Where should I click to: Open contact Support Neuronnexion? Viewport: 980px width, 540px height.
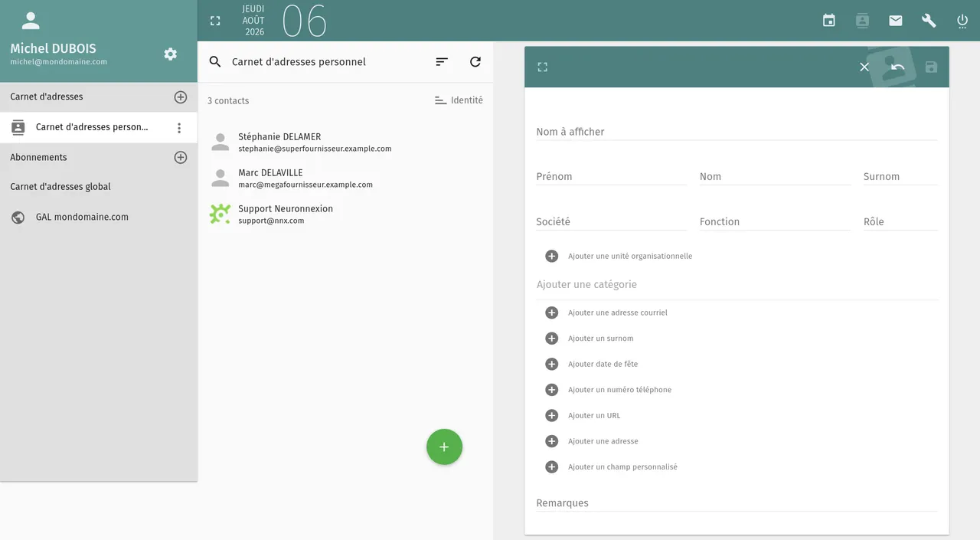click(x=345, y=214)
